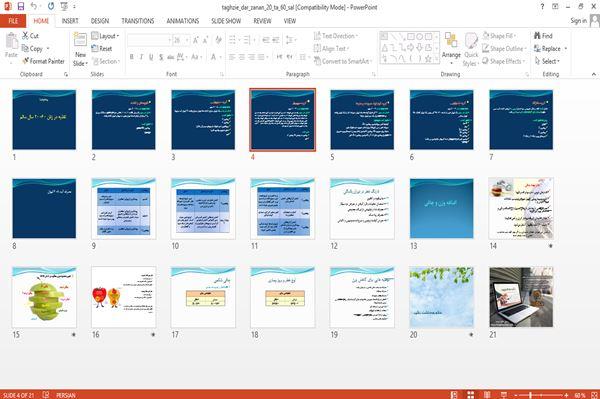This screenshot has height=399, width=600.
Task: Switch to Reading view icon in status bar
Action: tap(487, 395)
